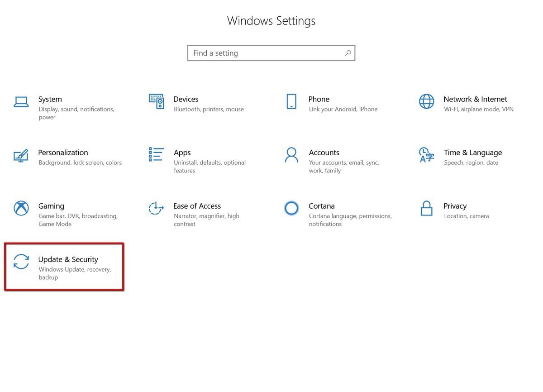This screenshot has height=392, width=543.
Task: Open the Accounts settings page
Action: pos(324,153)
